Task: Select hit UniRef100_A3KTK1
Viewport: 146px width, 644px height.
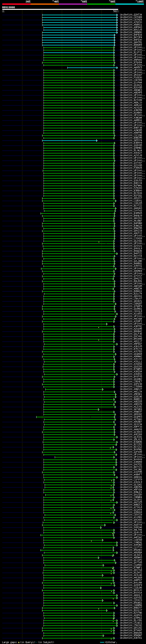Action: [131, 638]
